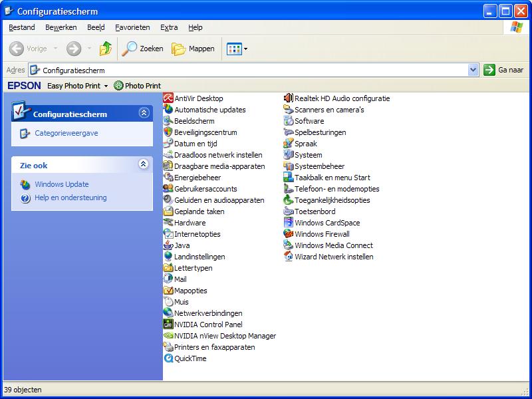Screen dimensions: 532x399
Task: Toggle the Mappen folders pane button
Action: coord(193,49)
